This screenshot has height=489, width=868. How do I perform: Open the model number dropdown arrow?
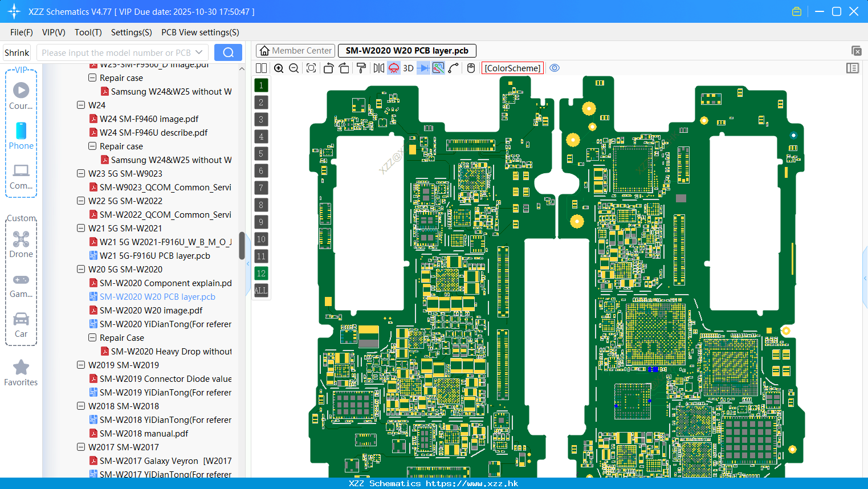pyautogui.click(x=199, y=52)
